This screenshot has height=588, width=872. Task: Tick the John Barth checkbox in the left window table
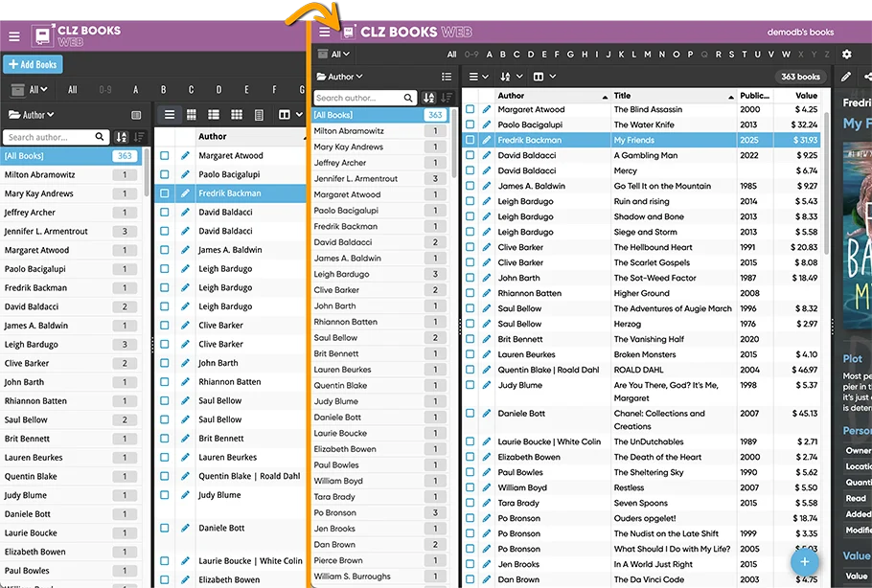(165, 363)
